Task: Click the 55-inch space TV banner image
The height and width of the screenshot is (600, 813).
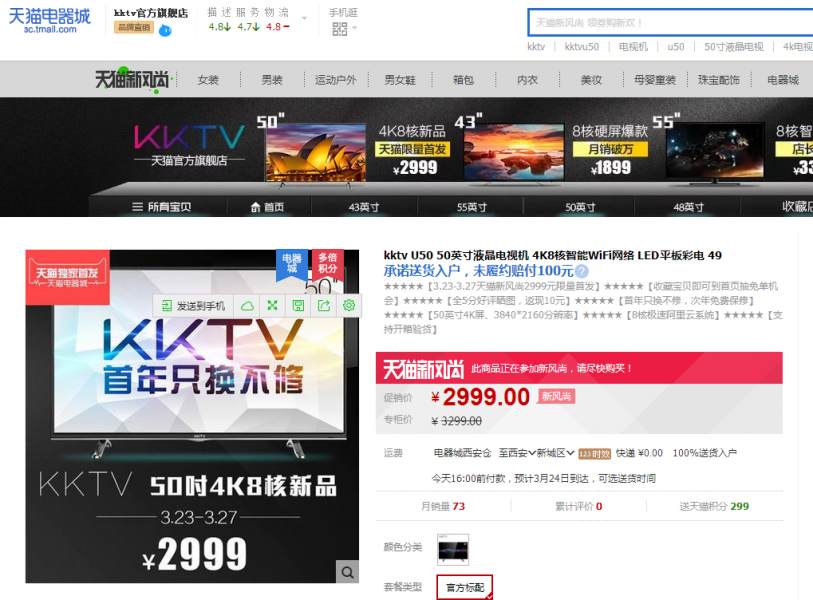Action: 715,152
